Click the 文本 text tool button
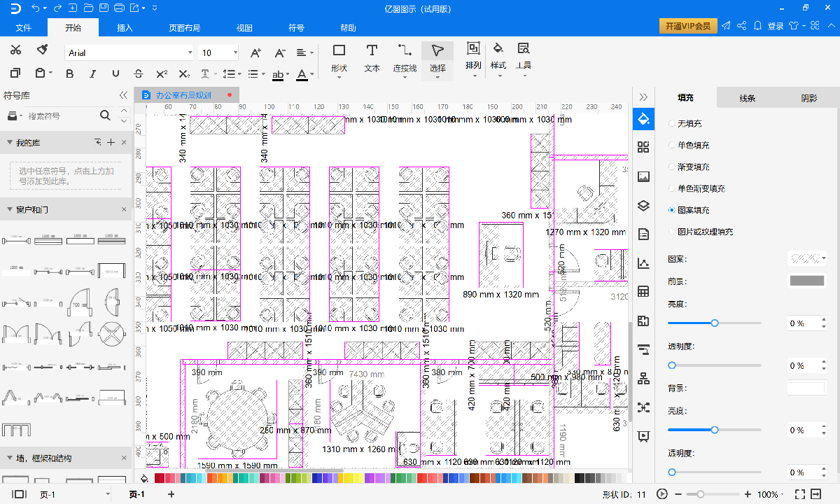This screenshot has height=504, width=840. point(372,58)
